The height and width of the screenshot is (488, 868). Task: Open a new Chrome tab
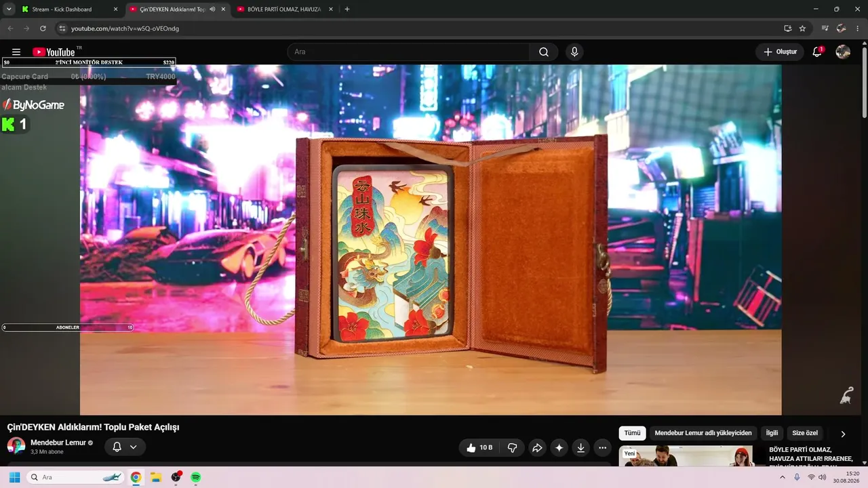(x=347, y=9)
